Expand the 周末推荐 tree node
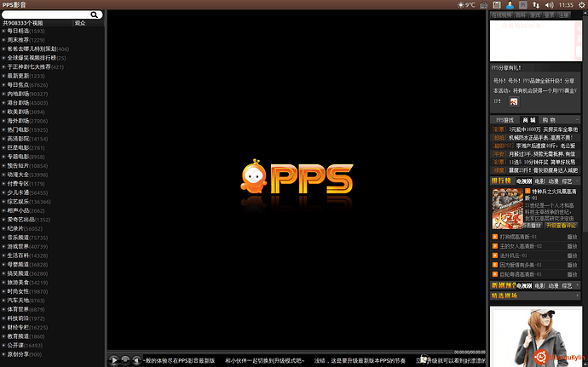The image size is (588, 367). (3, 40)
